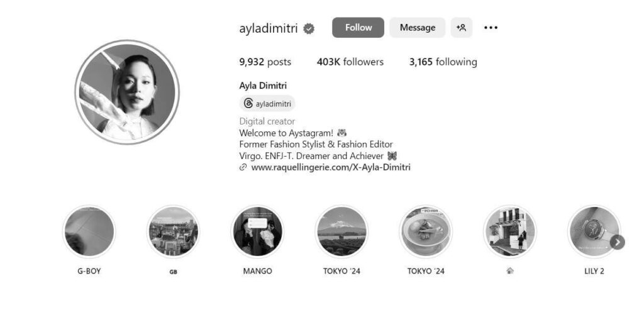Click the link icon beside the website URL

click(243, 167)
